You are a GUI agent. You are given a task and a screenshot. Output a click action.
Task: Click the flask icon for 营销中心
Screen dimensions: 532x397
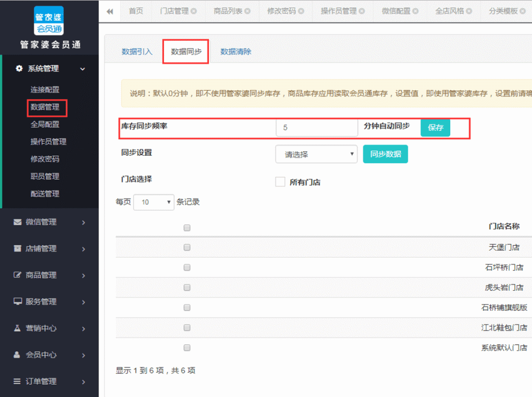[18, 328]
